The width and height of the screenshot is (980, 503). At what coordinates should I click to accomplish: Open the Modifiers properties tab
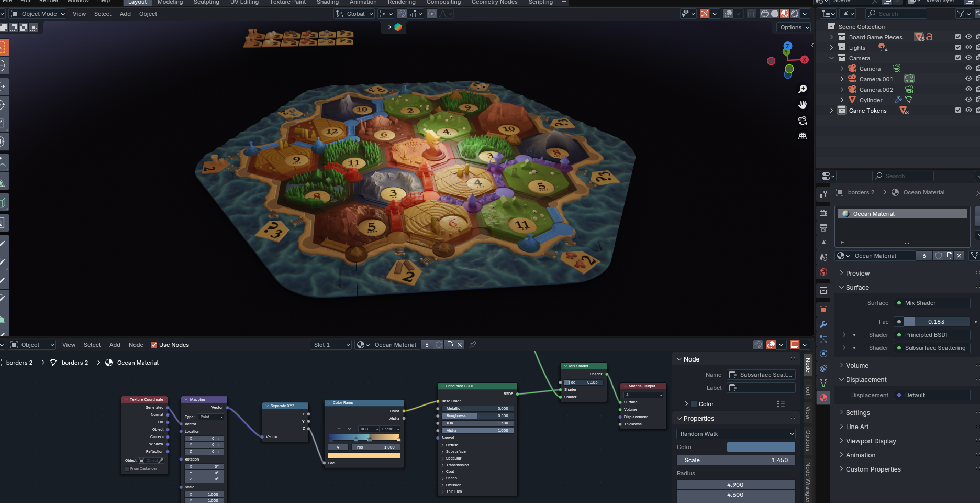tap(823, 324)
